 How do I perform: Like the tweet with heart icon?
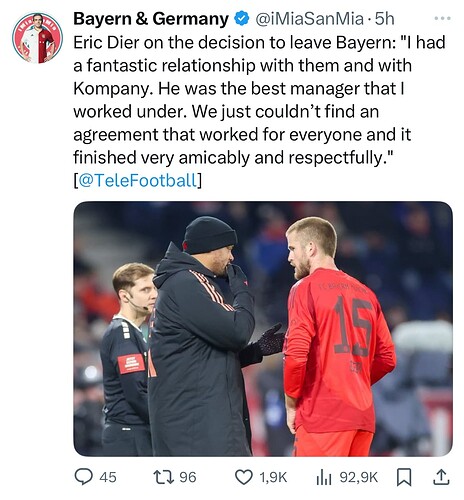point(244,477)
